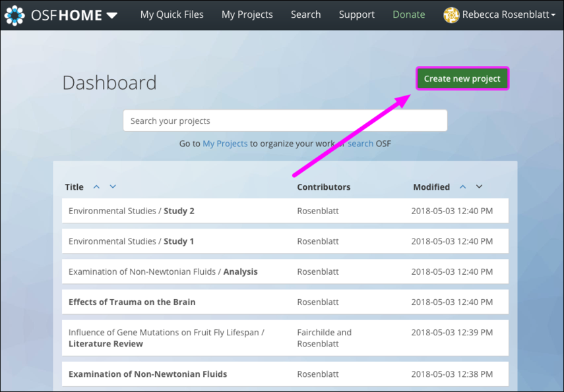This screenshot has width=564, height=392.
Task: Click the Donate link
Action: coord(408,14)
